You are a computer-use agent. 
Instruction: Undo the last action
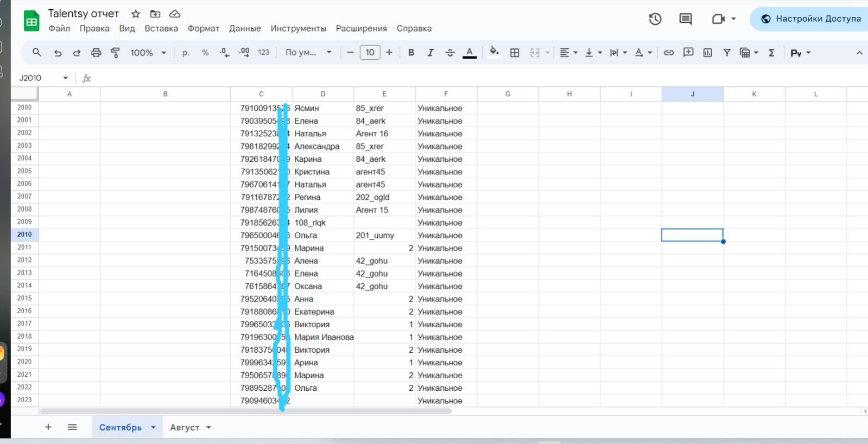[58, 53]
